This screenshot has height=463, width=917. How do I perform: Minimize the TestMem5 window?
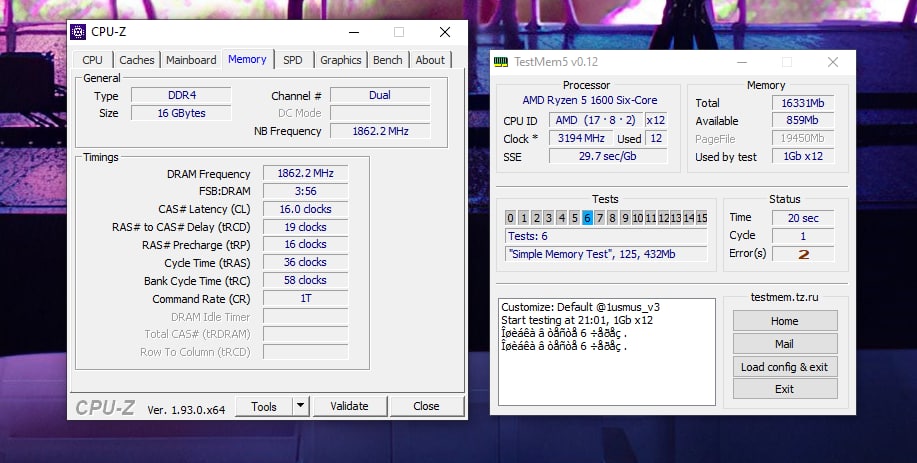pyautogui.click(x=742, y=62)
